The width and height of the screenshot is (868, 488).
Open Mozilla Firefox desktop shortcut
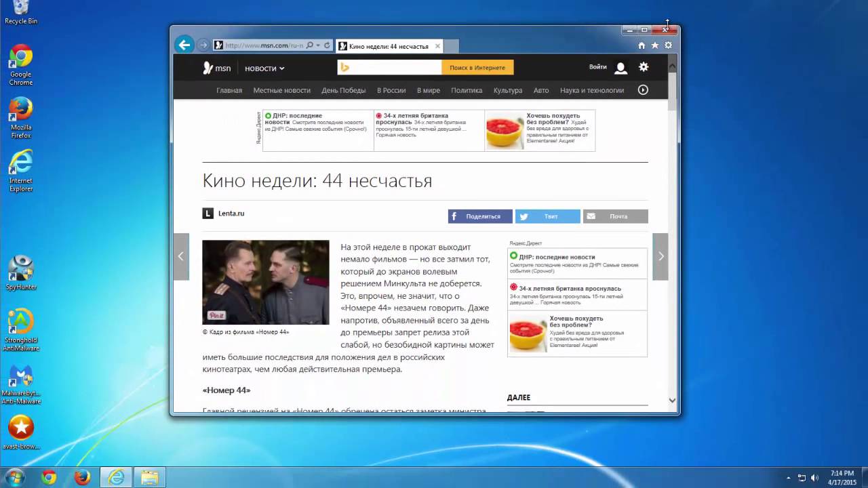[21, 119]
